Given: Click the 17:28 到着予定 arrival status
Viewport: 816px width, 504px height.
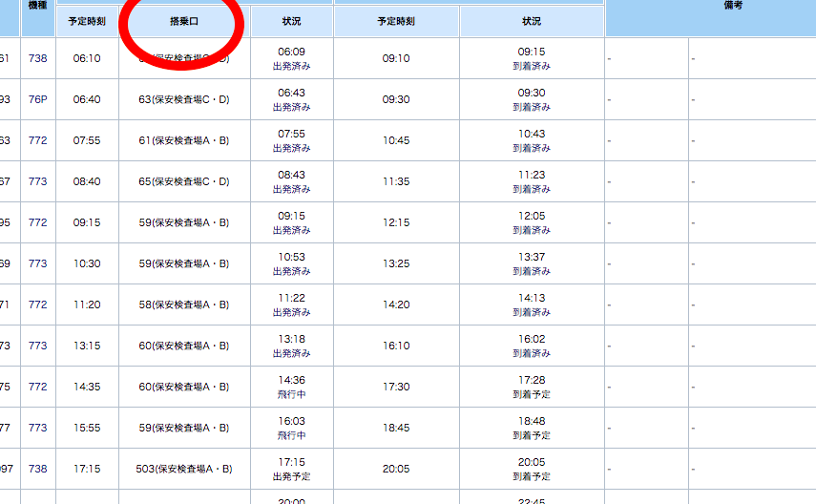Looking at the screenshot, I should pos(532,387).
